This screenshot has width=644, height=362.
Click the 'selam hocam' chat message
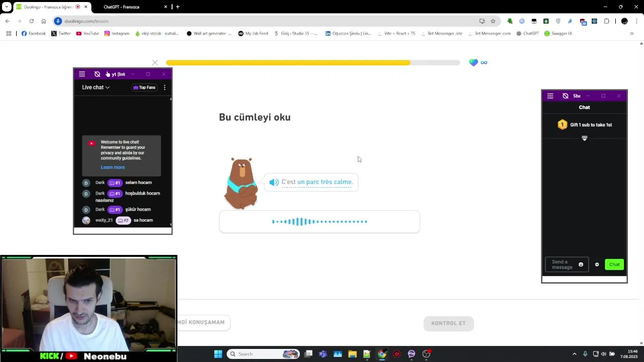[x=138, y=183]
